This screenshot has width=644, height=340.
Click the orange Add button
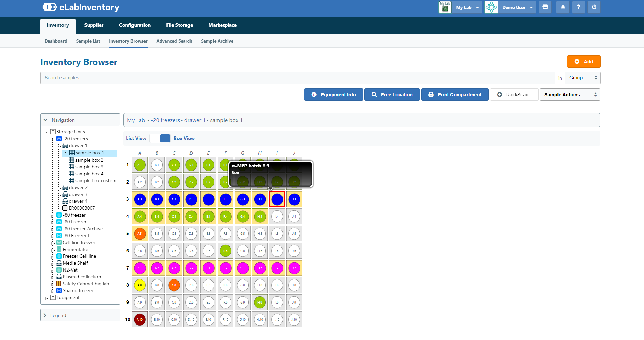pyautogui.click(x=584, y=62)
